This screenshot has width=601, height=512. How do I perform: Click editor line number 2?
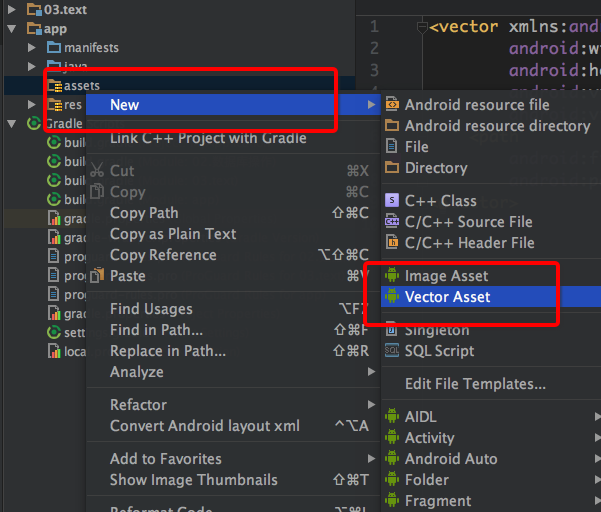coord(374,49)
